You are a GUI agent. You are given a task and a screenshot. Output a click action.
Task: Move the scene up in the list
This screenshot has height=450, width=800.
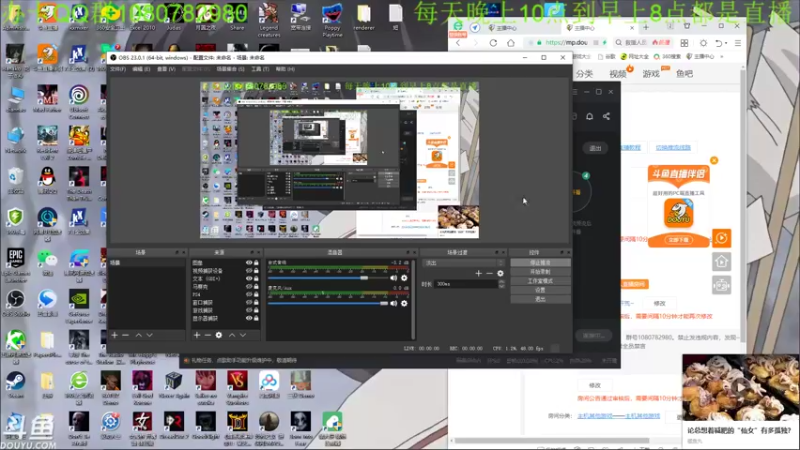click(x=138, y=335)
